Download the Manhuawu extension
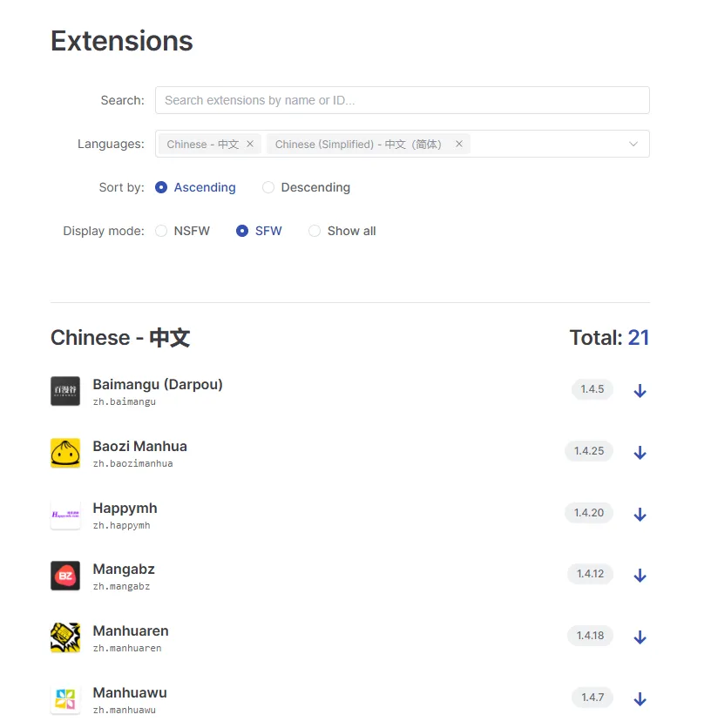Image resolution: width=711 pixels, height=728 pixels. [640, 699]
